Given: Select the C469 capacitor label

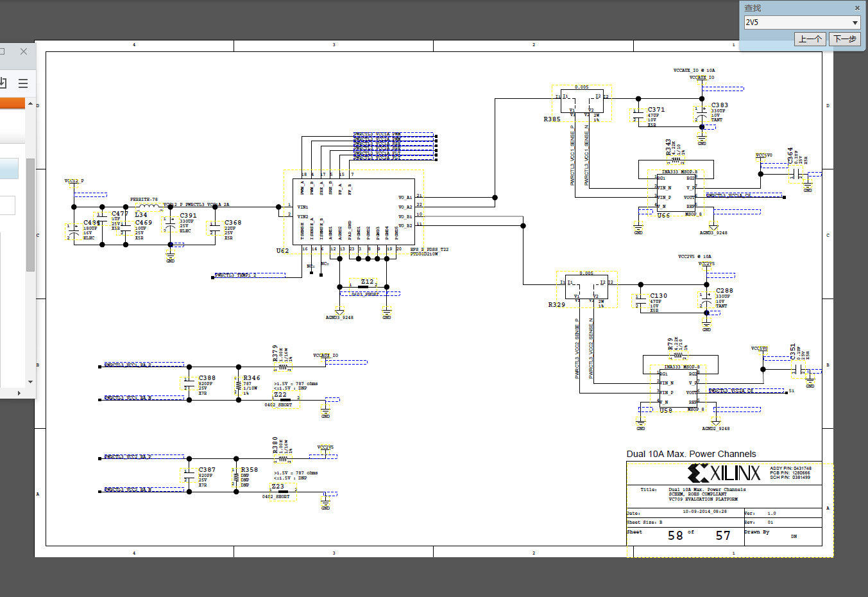Looking at the screenshot, I should click(x=144, y=223).
